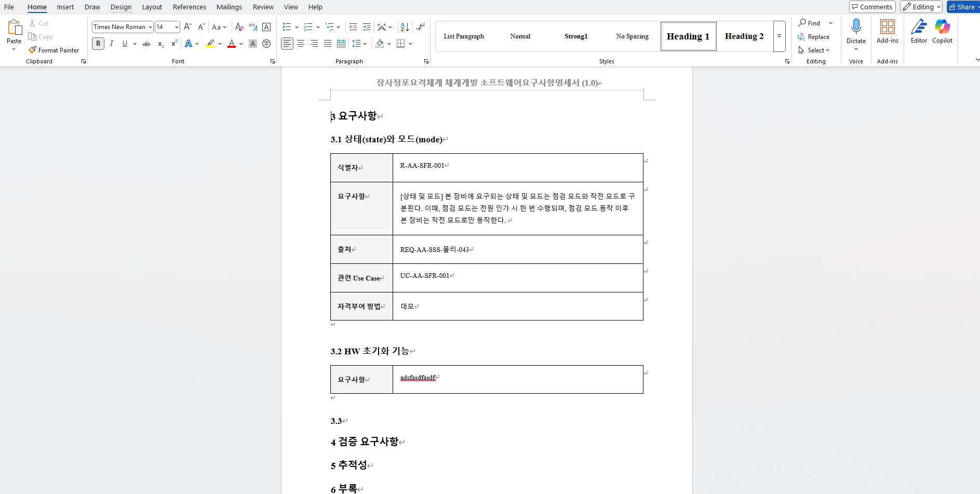
Task: Toggle bold formatting off
Action: click(98, 44)
